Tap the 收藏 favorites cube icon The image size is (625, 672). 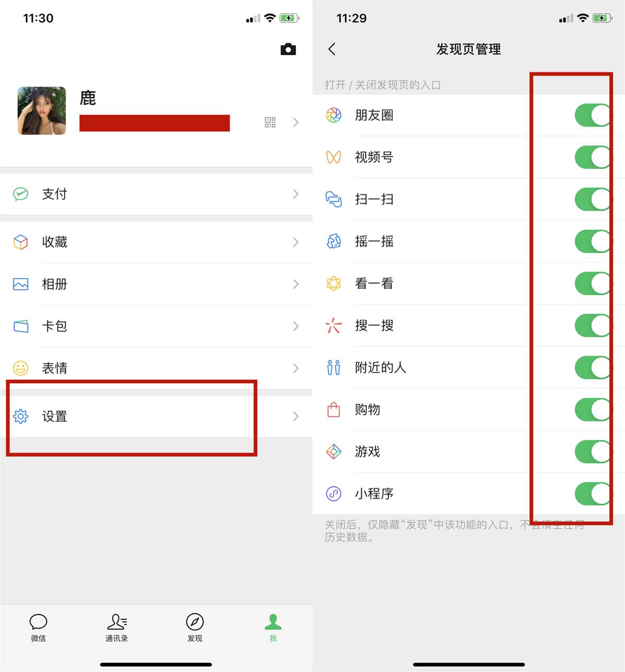point(21,242)
